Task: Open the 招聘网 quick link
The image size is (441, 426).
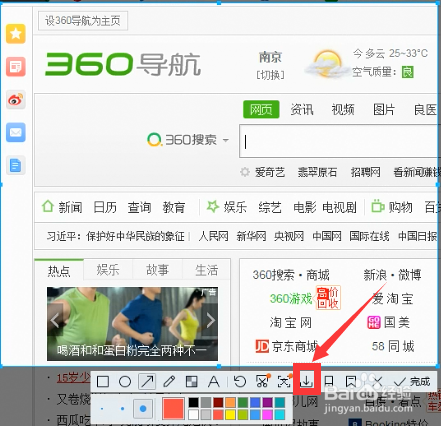Action: pyautogui.click(x=365, y=172)
